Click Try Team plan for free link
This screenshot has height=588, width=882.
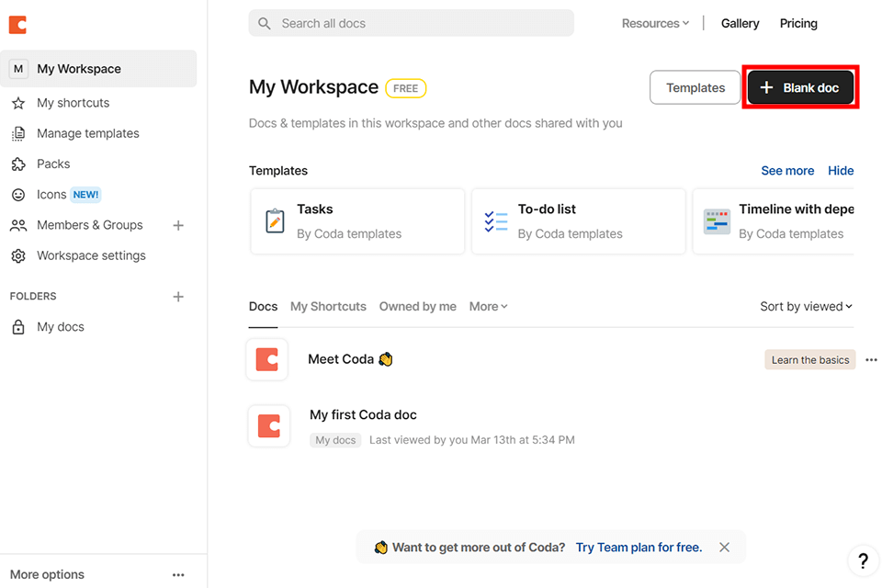pyautogui.click(x=639, y=548)
